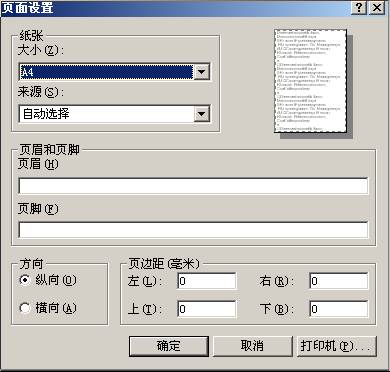This screenshot has height=372, width=390.
Task: Focus the 左 left margin field
Action: (x=207, y=281)
